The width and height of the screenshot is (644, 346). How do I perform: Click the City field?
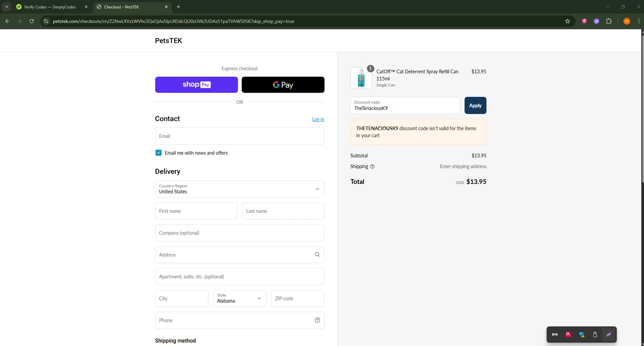pos(182,298)
